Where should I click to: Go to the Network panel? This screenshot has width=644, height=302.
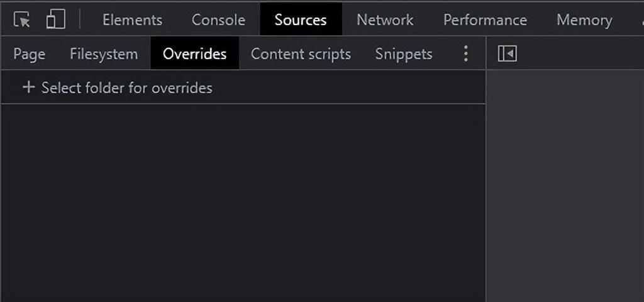[x=386, y=20]
